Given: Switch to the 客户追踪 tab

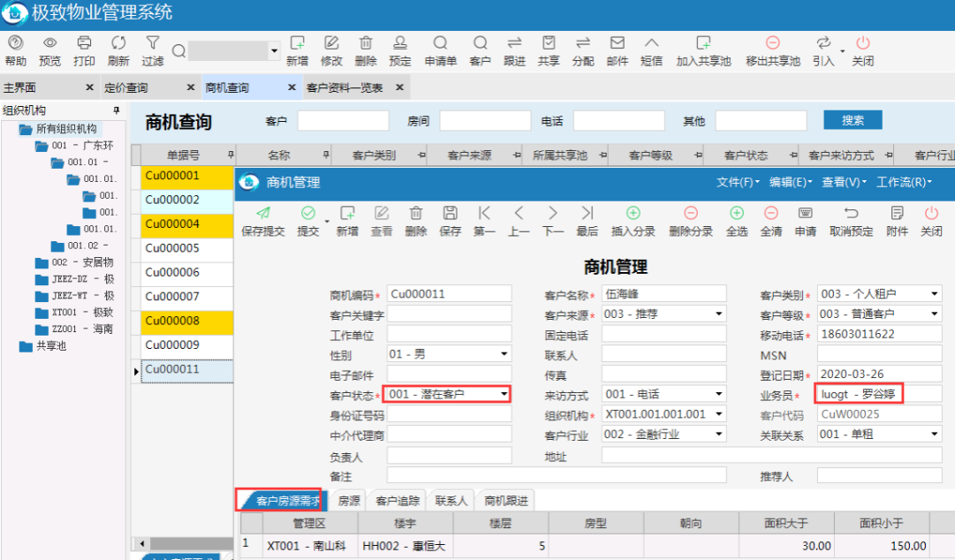Looking at the screenshot, I should [x=398, y=501].
